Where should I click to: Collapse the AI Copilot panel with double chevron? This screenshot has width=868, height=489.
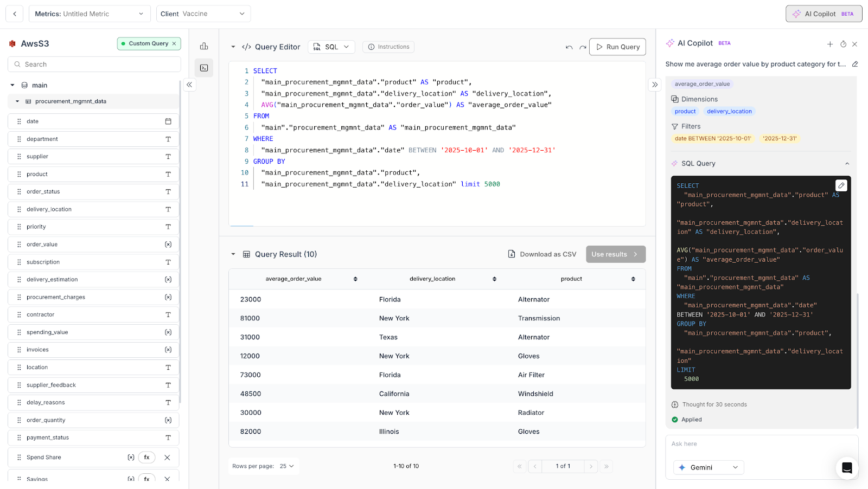pos(655,85)
